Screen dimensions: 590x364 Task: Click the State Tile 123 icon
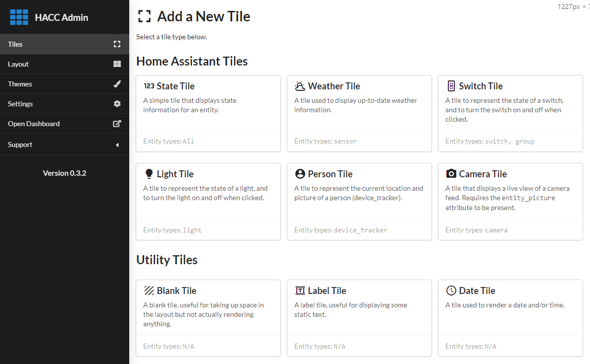[149, 86]
